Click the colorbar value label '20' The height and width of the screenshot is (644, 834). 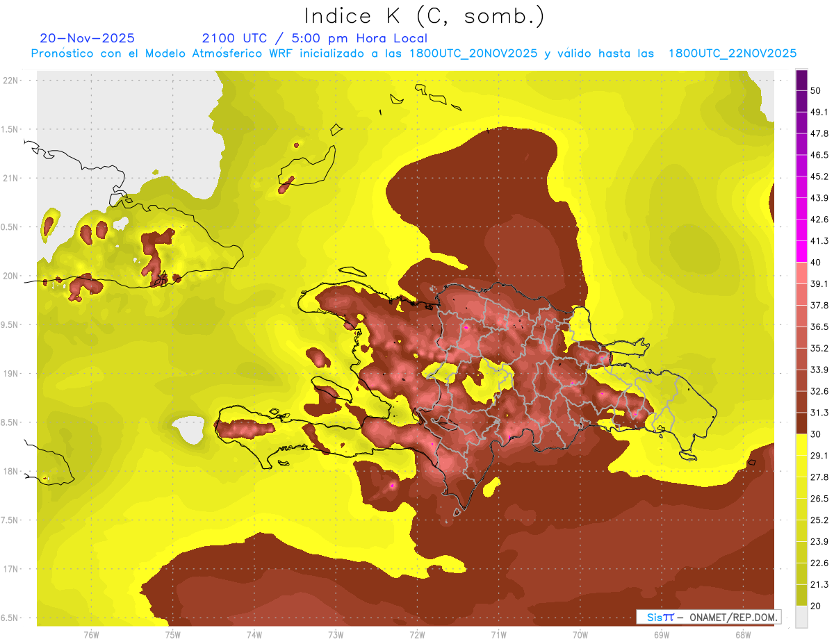817,606
